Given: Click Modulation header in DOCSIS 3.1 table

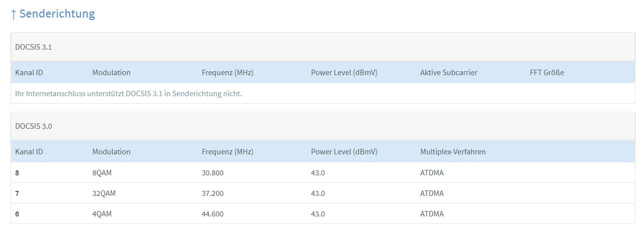Looking at the screenshot, I should pos(111,73).
